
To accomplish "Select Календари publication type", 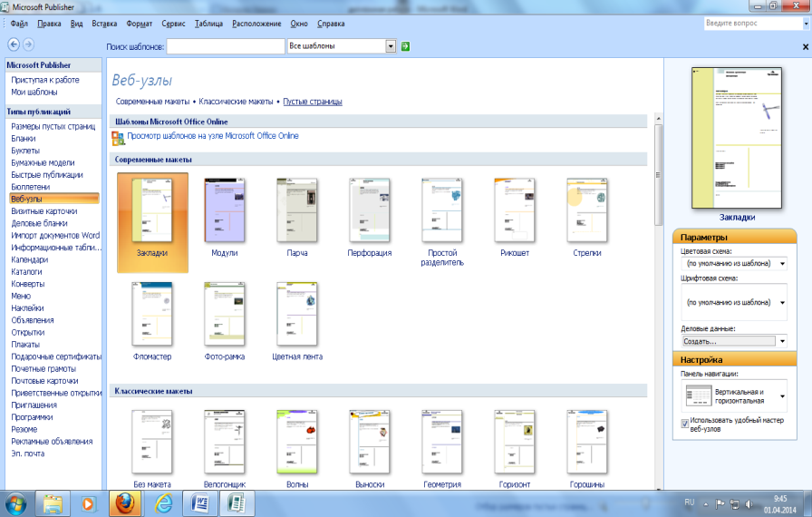I will click(30, 259).
